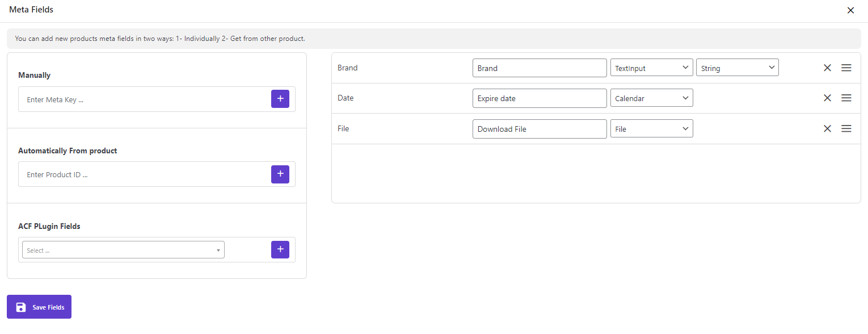Viewport: 868px width, 334px height.
Task: Click the Automatically From product heading
Action: [x=68, y=151]
